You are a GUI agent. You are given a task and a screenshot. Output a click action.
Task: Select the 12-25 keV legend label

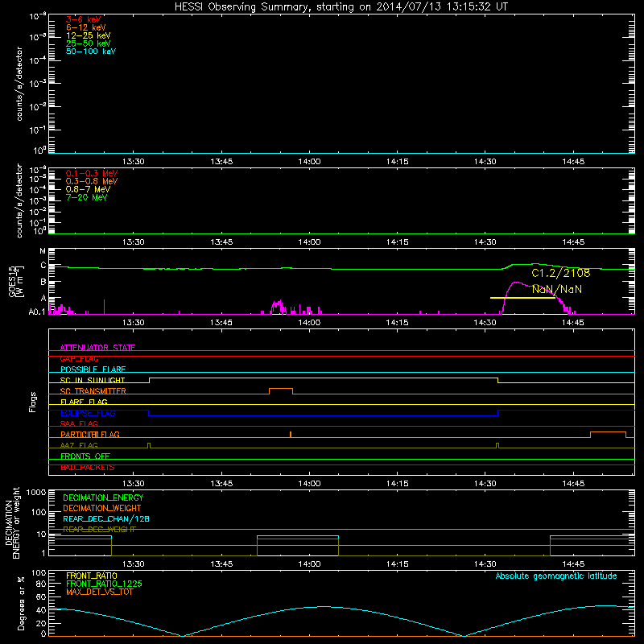click(x=88, y=35)
